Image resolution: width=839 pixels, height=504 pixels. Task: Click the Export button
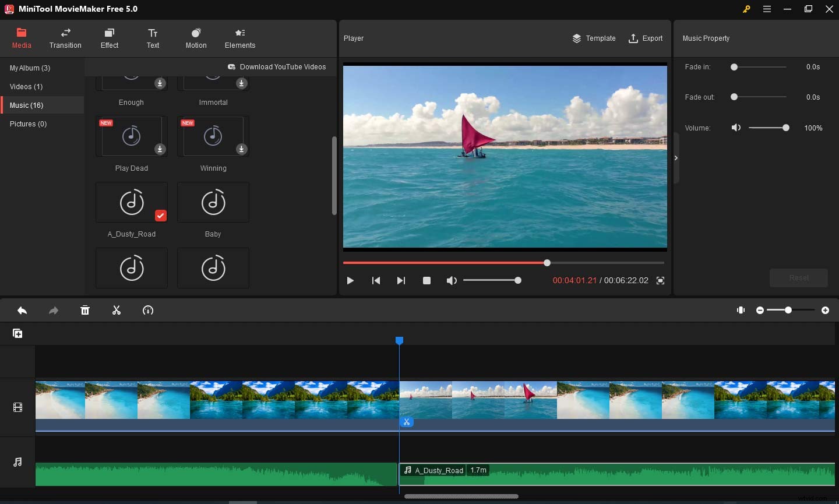pos(646,38)
